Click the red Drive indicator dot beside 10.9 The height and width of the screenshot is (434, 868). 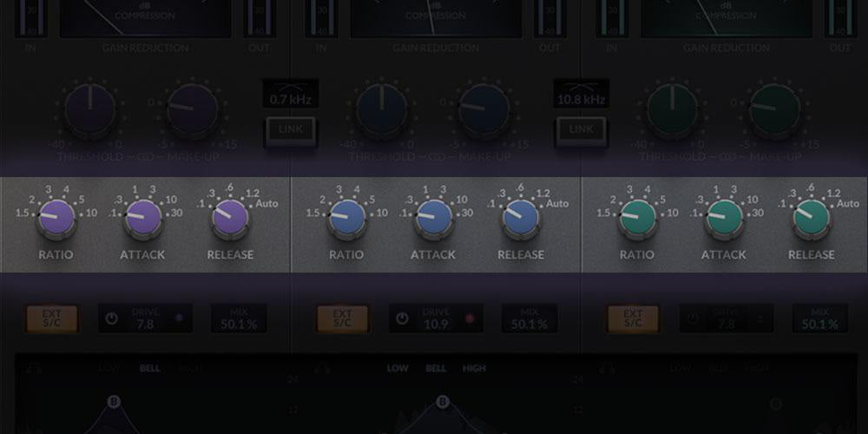470,319
